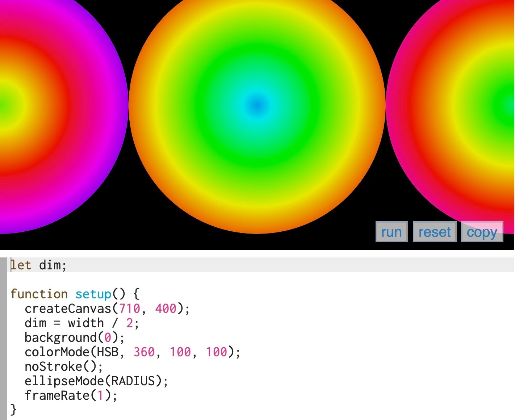Click the reset button

point(435,232)
